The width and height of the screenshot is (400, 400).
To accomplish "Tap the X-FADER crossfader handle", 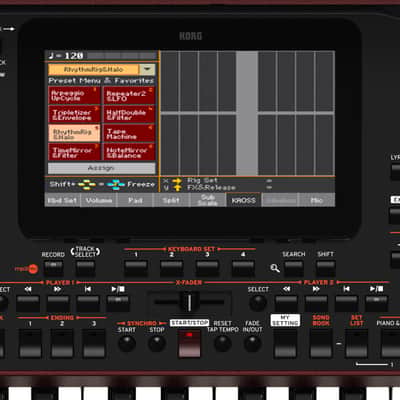I will click(189, 302).
